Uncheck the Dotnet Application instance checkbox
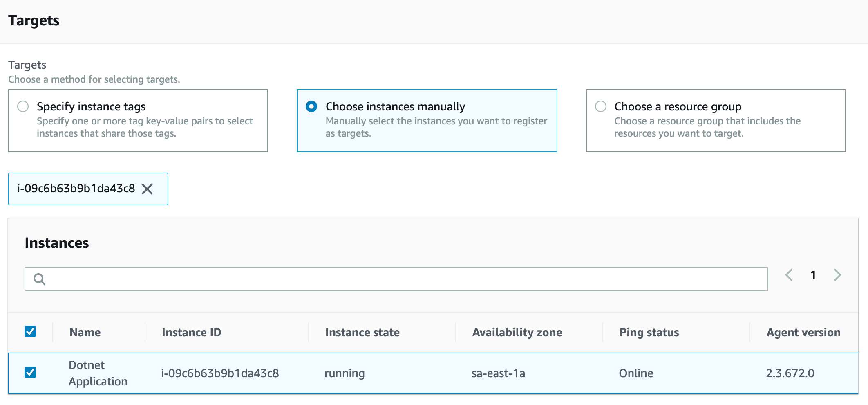Screen dimensions: 868x405 point(30,372)
